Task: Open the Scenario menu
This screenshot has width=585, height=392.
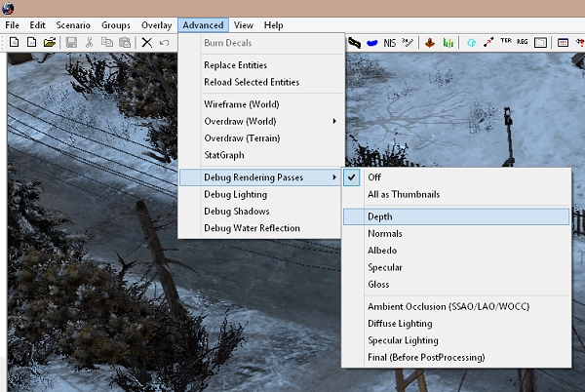Action: point(73,25)
